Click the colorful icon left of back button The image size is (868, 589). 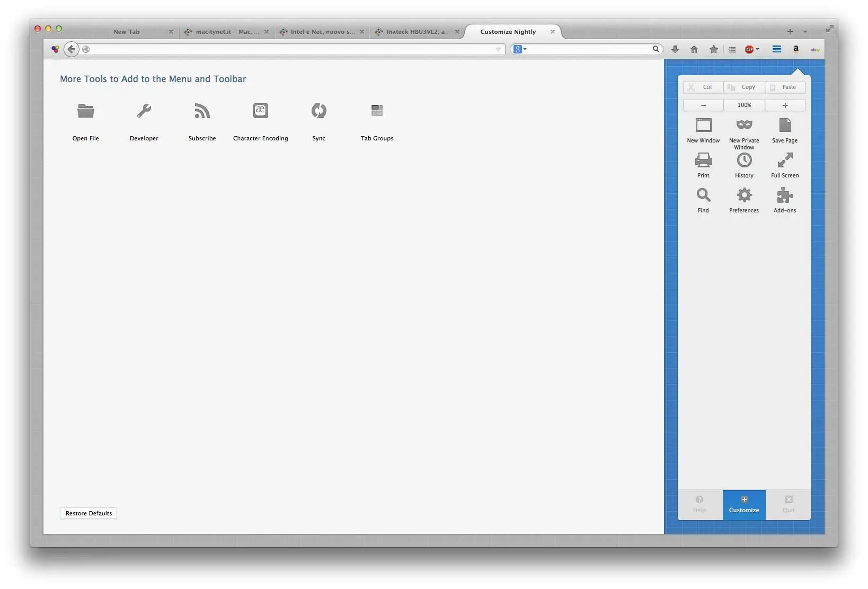tap(55, 49)
